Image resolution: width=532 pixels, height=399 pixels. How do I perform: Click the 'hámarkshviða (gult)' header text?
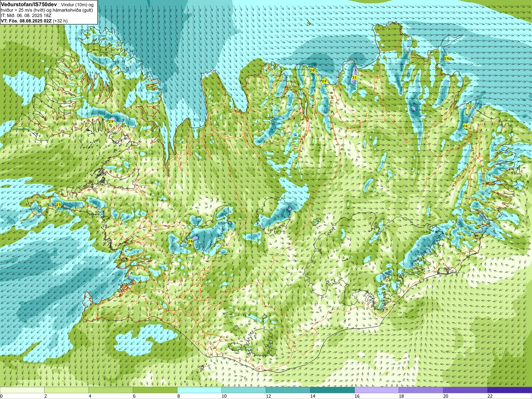[73, 10]
